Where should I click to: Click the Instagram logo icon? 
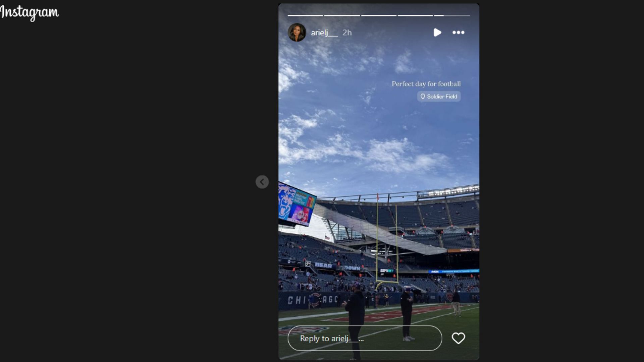coord(29,12)
